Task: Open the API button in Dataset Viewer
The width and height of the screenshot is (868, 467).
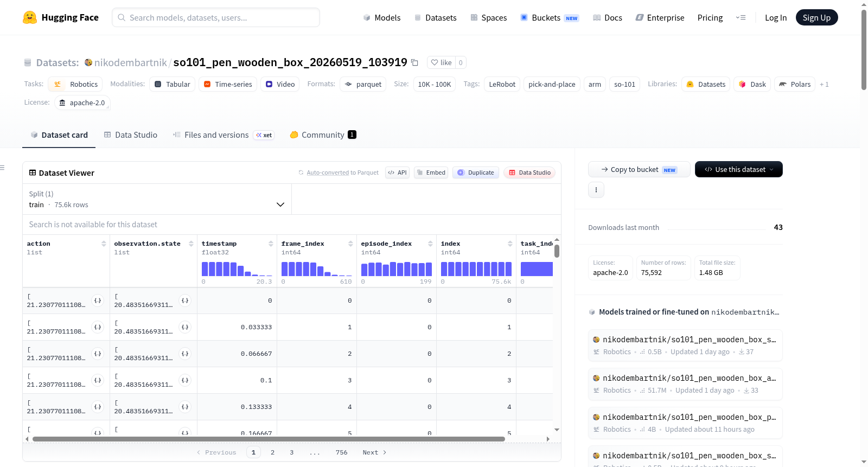Action: [397, 172]
